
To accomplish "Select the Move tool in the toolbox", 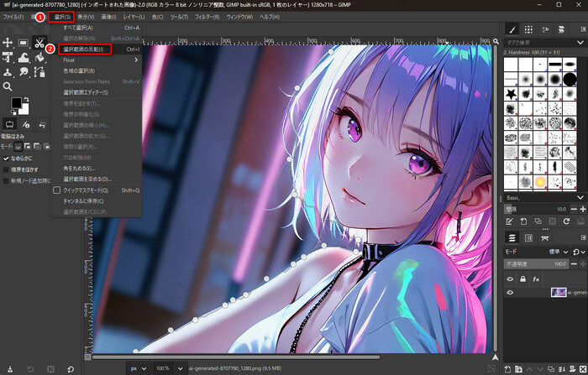I will (x=8, y=43).
